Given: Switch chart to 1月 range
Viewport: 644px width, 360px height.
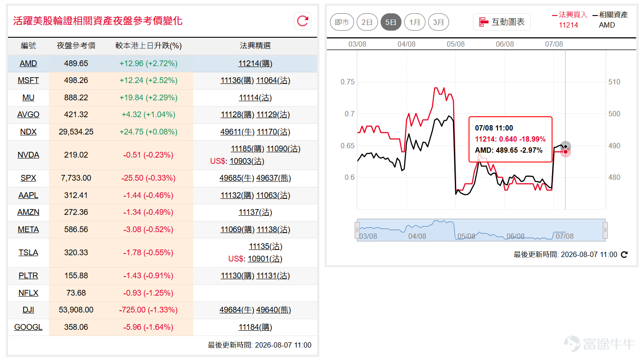Looking at the screenshot, I should (415, 22).
